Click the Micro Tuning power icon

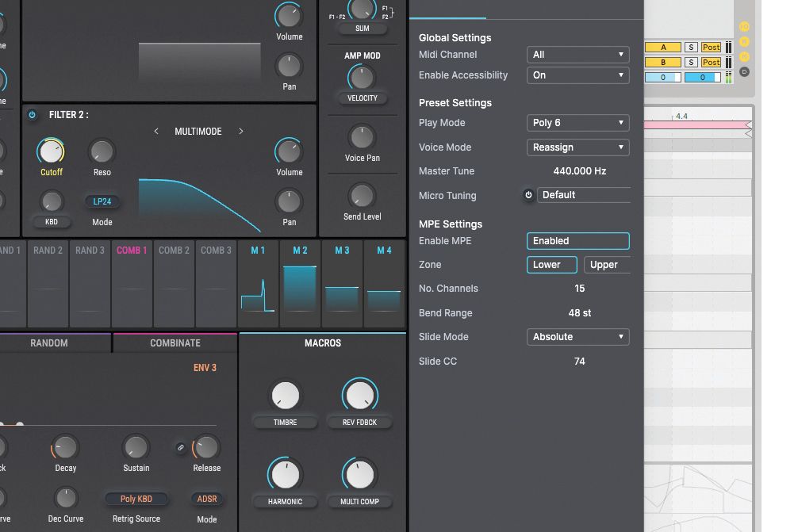pos(528,195)
